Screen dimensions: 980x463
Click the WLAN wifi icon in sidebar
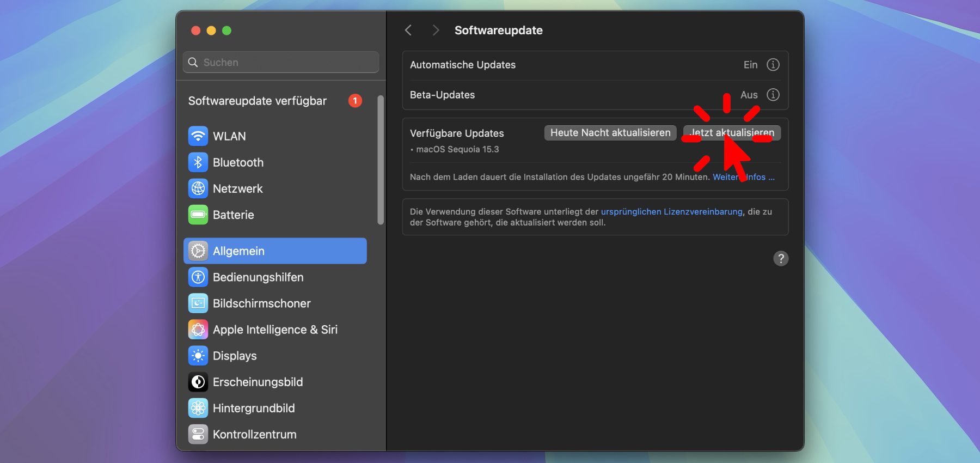click(198, 136)
